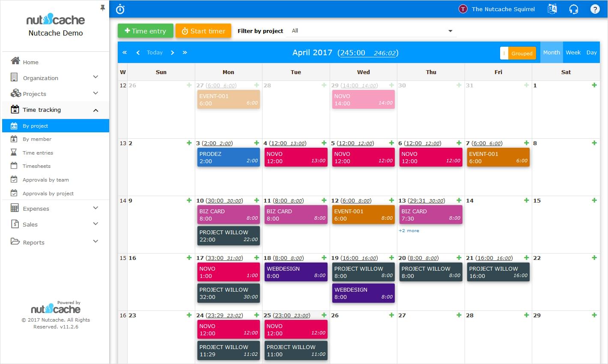
Task: Jump back with the double-left arrow
Action: (x=125, y=53)
